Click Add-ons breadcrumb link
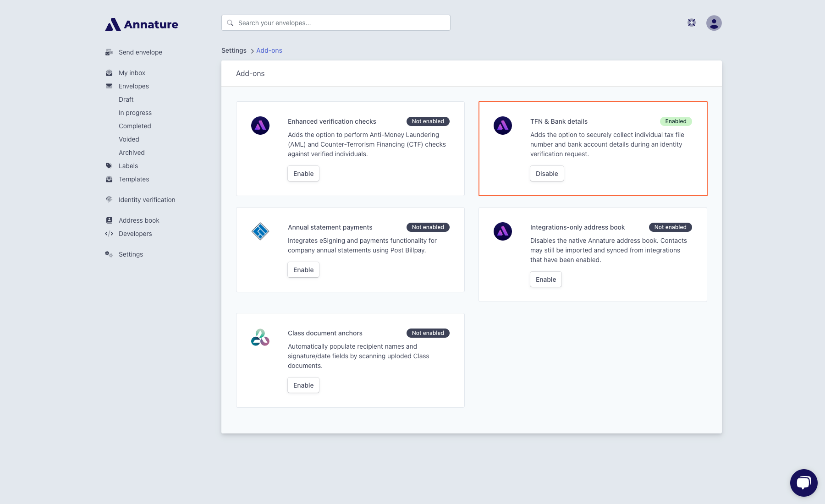Viewport: 825px width, 504px height. coord(269,50)
